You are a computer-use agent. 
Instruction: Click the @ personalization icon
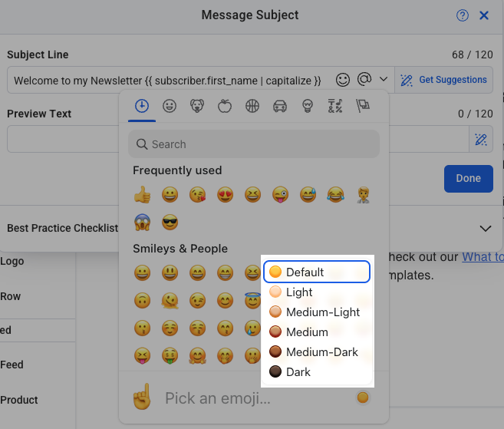364,80
